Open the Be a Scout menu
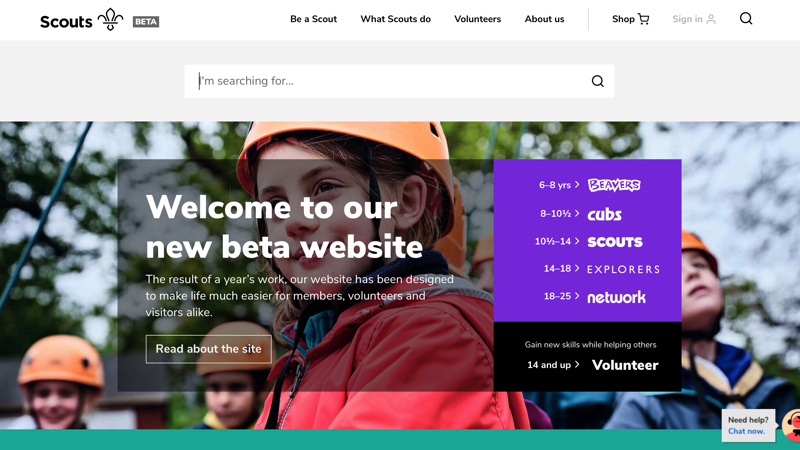Viewport: 800px width, 450px height. point(313,19)
